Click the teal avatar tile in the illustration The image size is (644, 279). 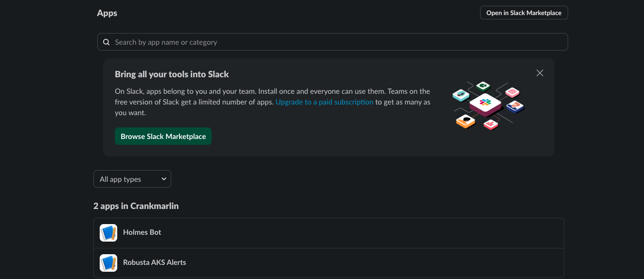point(460,95)
